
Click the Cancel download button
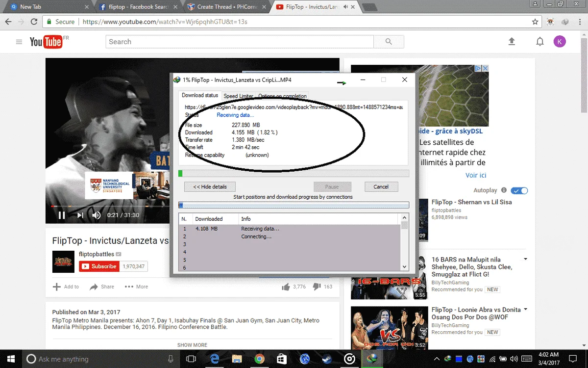pos(381,187)
